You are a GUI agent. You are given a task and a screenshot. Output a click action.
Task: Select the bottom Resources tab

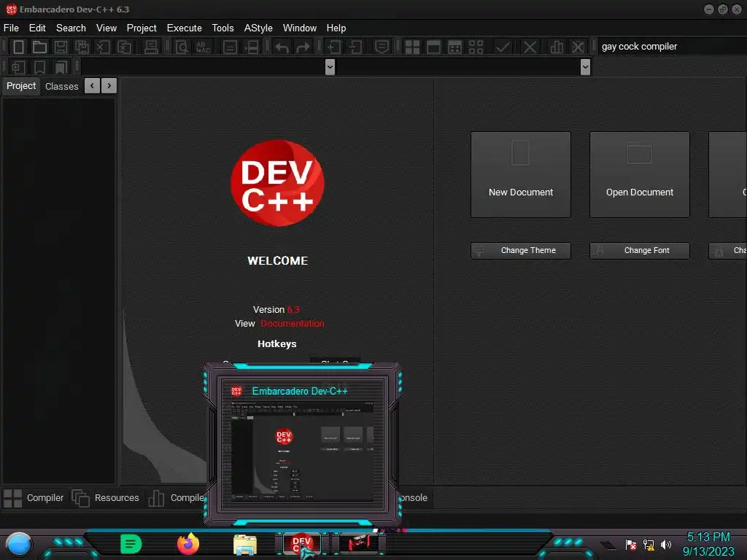click(106, 498)
